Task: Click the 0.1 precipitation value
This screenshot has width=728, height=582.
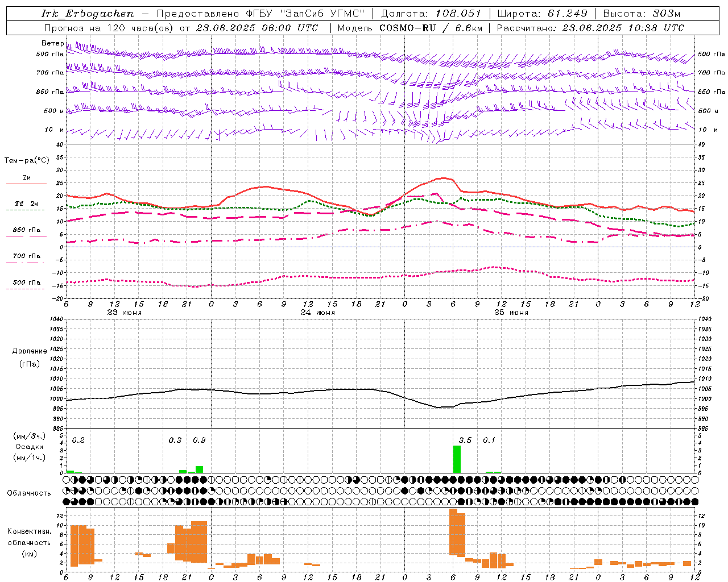Action: pyautogui.click(x=489, y=440)
